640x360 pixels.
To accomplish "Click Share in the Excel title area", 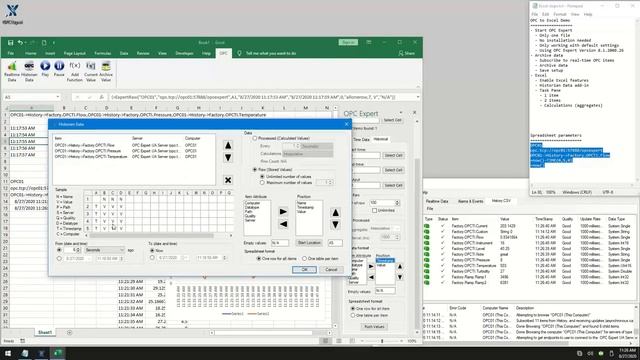I will click(x=407, y=53).
